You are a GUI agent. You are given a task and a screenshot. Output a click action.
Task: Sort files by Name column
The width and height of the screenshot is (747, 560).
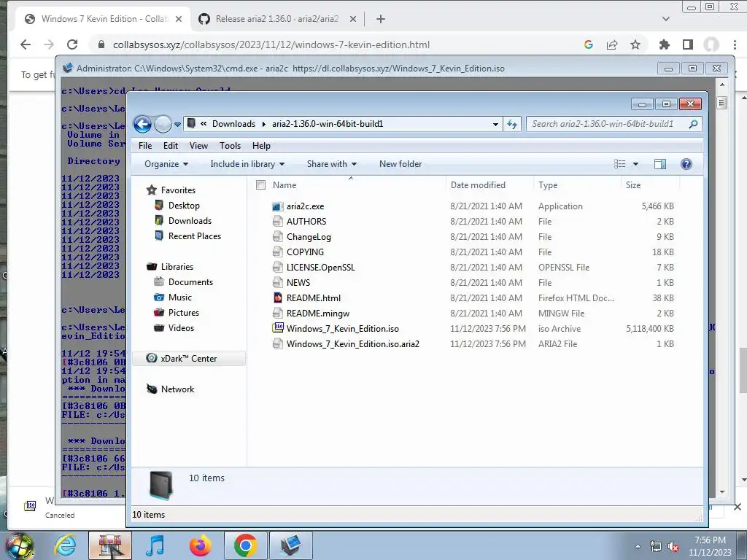[285, 185]
